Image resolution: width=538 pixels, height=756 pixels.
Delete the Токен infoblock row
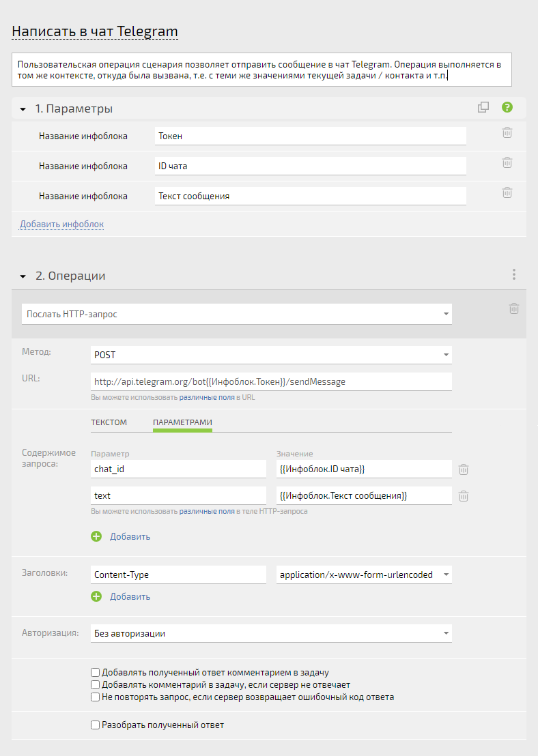point(507,132)
